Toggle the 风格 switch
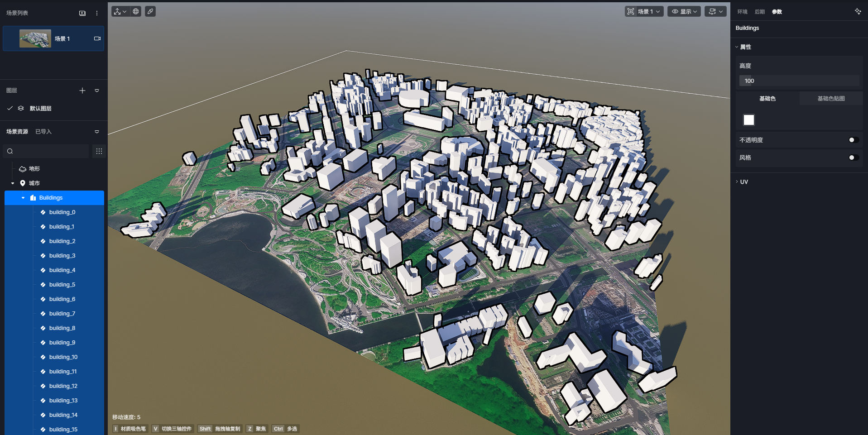Viewport: 868px width, 435px height. click(854, 158)
